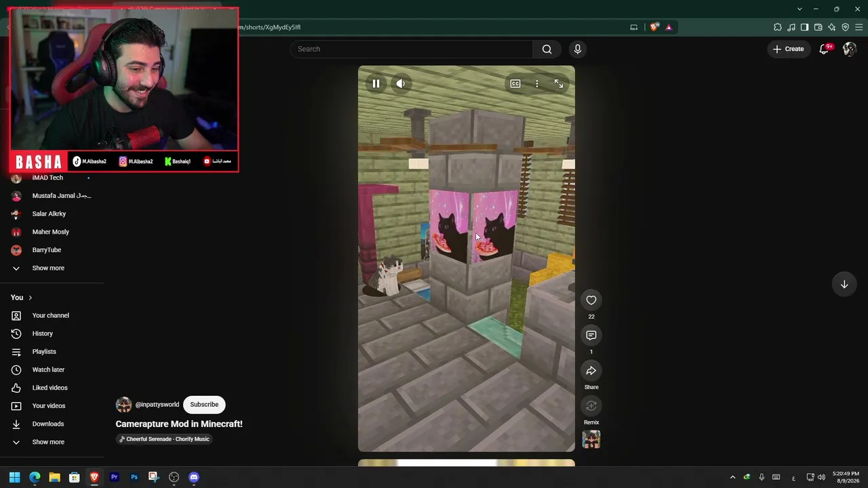Open the Create menu
The width and height of the screenshot is (868, 488).
click(788, 49)
